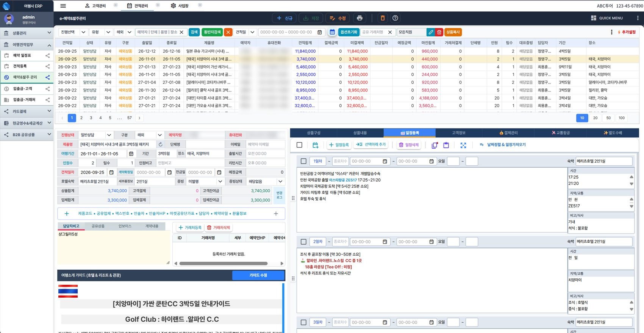Image resolution: width=644 pixels, height=333 pixels.
Task: Click the red trash icon next to 모든직원
Action: (439, 32)
